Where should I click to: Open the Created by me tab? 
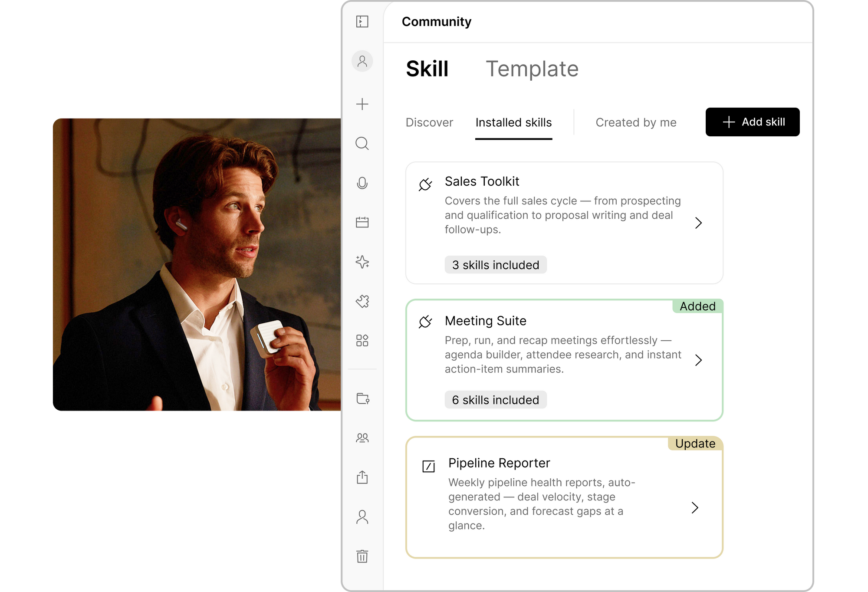(636, 122)
